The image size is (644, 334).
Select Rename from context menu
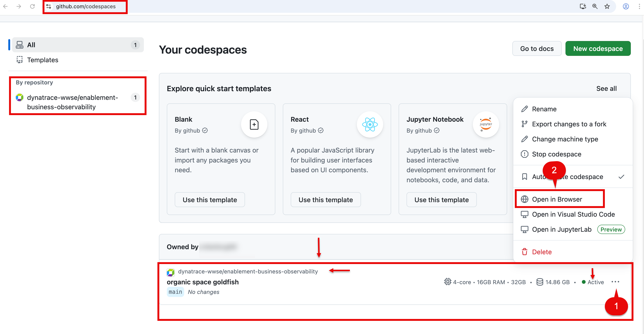coord(573,109)
